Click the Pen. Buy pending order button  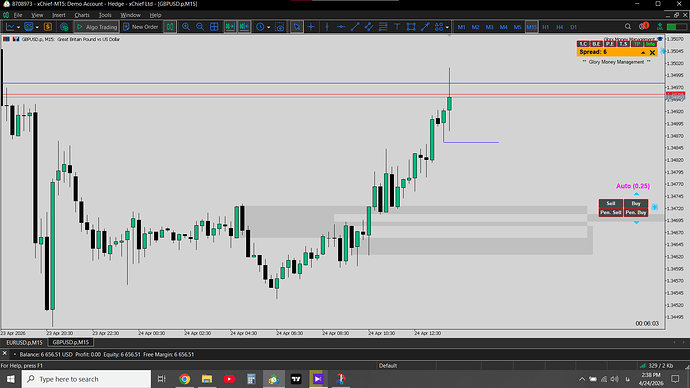[636, 212]
